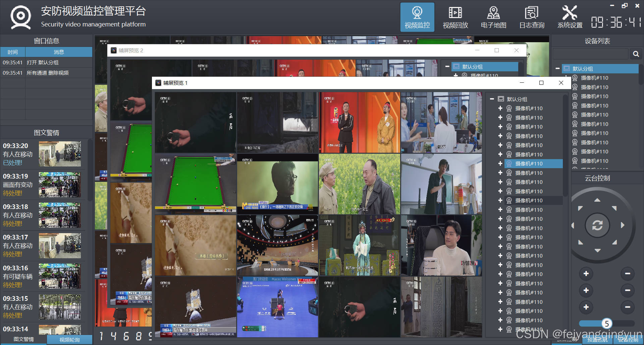Move PTZ toward upper-left diagonal arrow
This screenshot has height=345, width=644.
(580, 208)
